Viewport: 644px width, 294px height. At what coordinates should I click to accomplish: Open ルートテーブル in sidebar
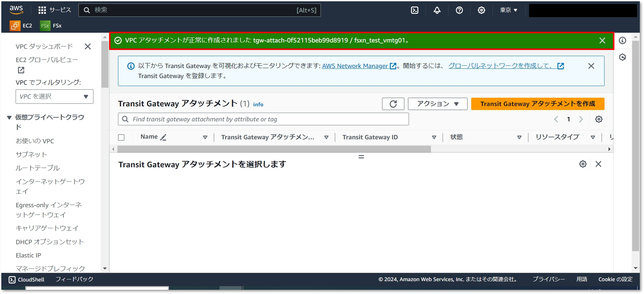tap(38, 168)
